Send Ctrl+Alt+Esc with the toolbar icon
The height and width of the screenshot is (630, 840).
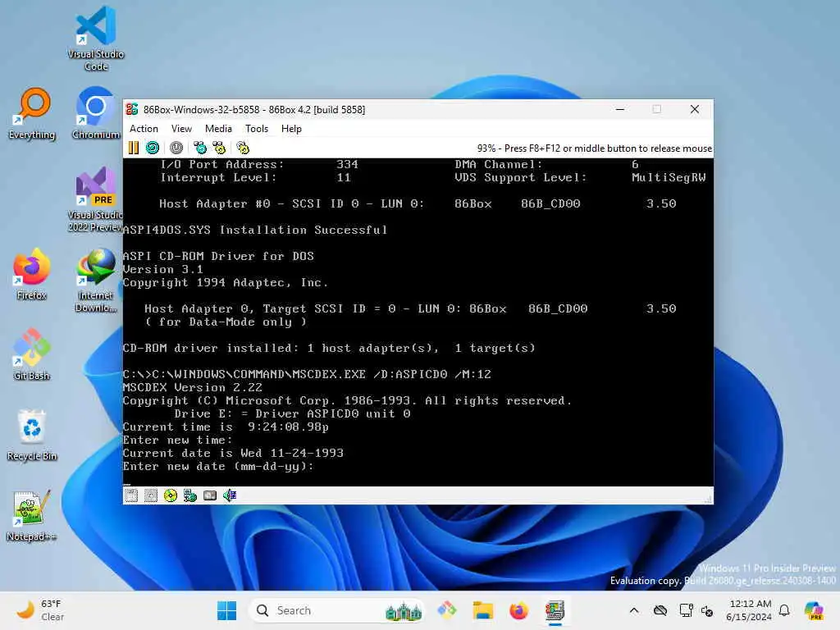(x=219, y=148)
